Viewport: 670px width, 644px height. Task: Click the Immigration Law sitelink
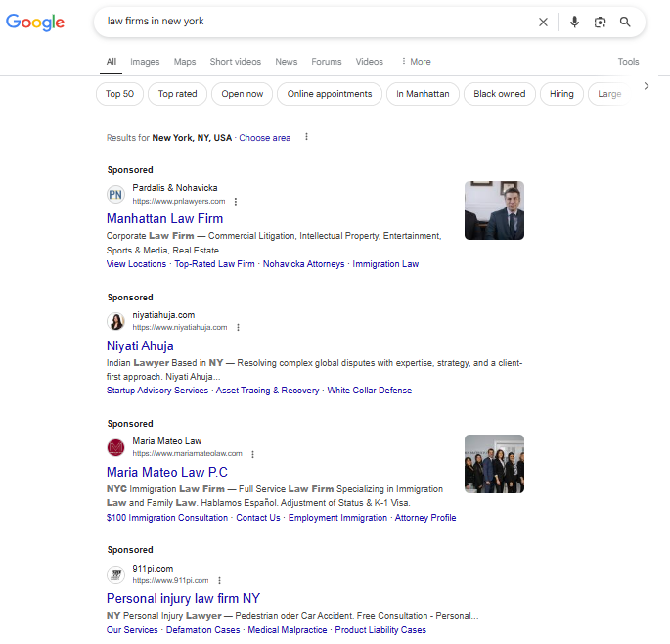pos(385,264)
